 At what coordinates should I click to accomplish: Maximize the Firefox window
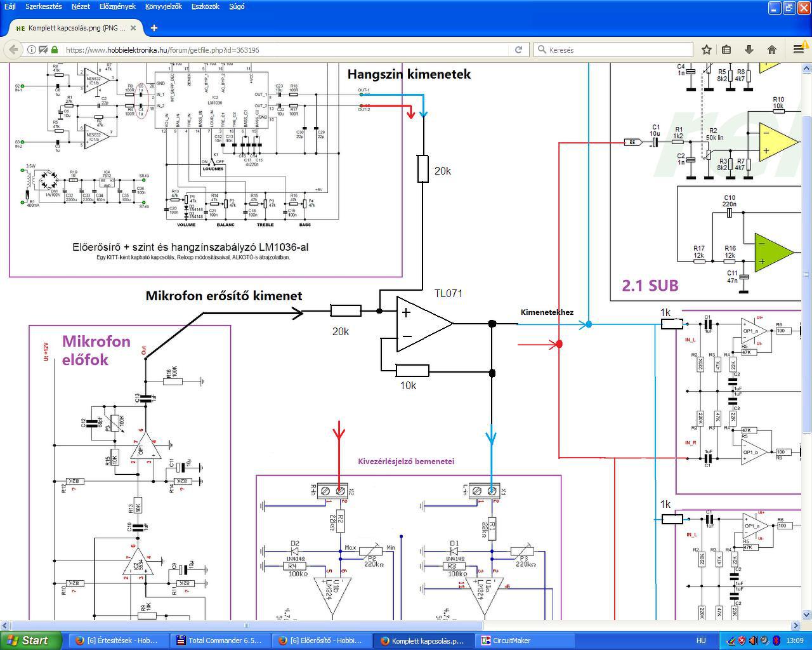789,8
